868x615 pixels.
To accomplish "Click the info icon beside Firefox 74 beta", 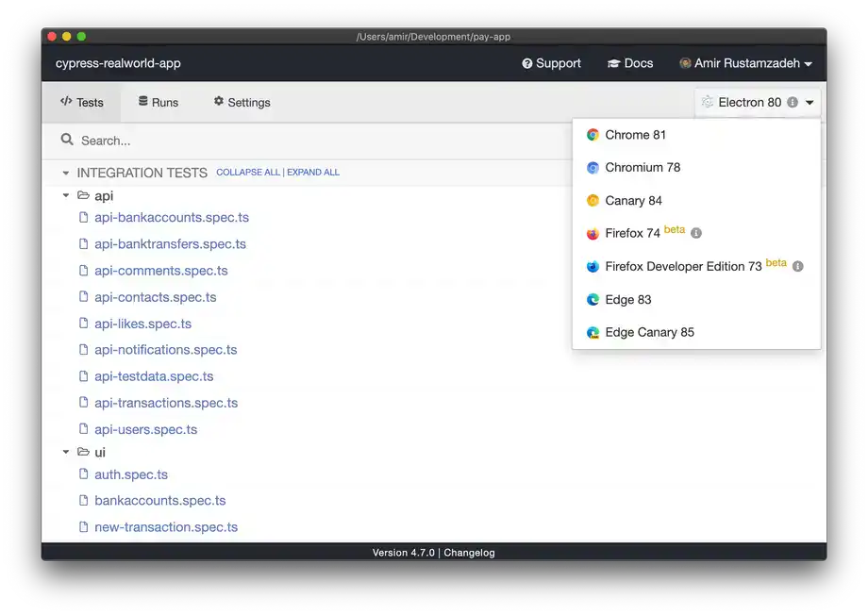I will [696, 233].
